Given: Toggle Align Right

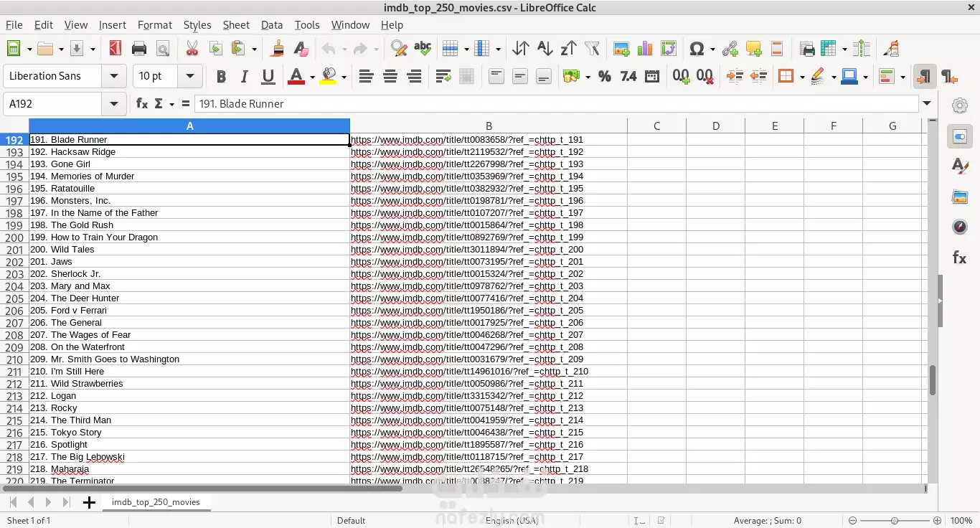Looking at the screenshot, I should (x=414, y=76).
